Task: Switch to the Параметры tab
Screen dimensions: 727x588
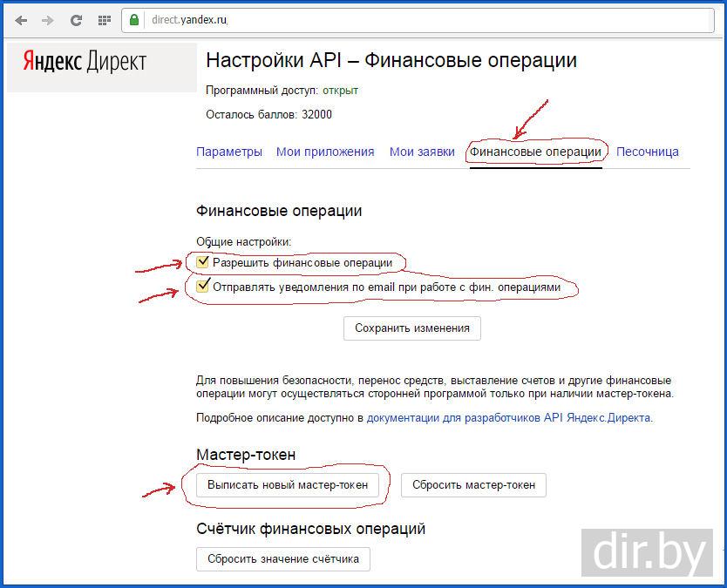Action: click(x=229, y=152)
